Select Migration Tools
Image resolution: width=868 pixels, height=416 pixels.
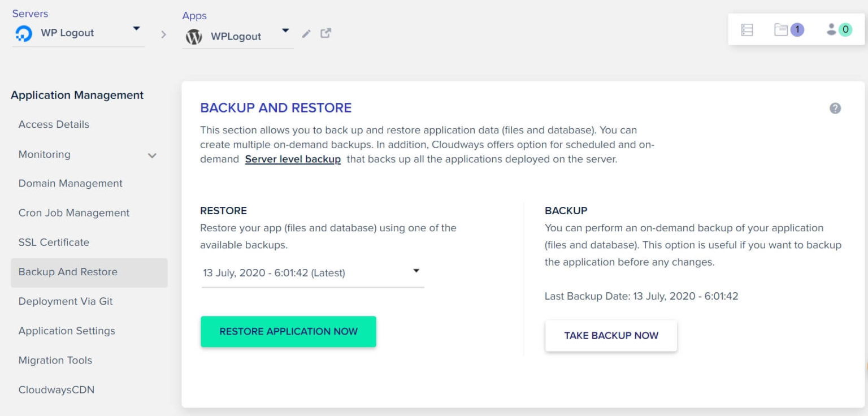tap(55, 360)
